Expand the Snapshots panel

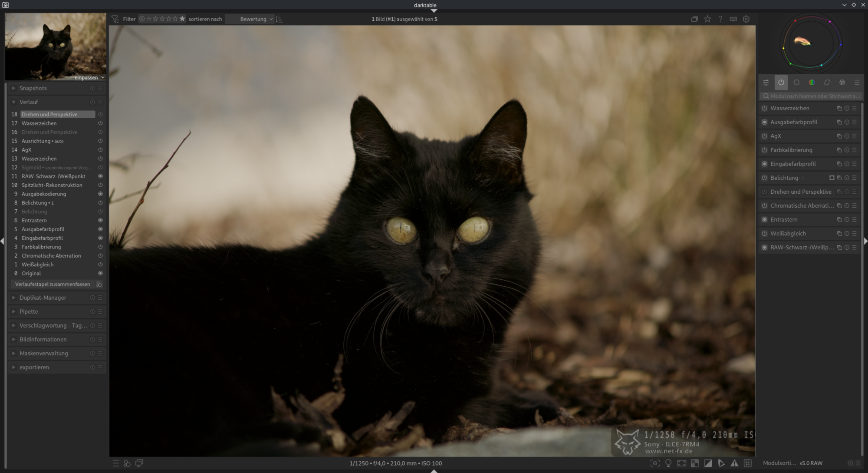click(33, 88)
